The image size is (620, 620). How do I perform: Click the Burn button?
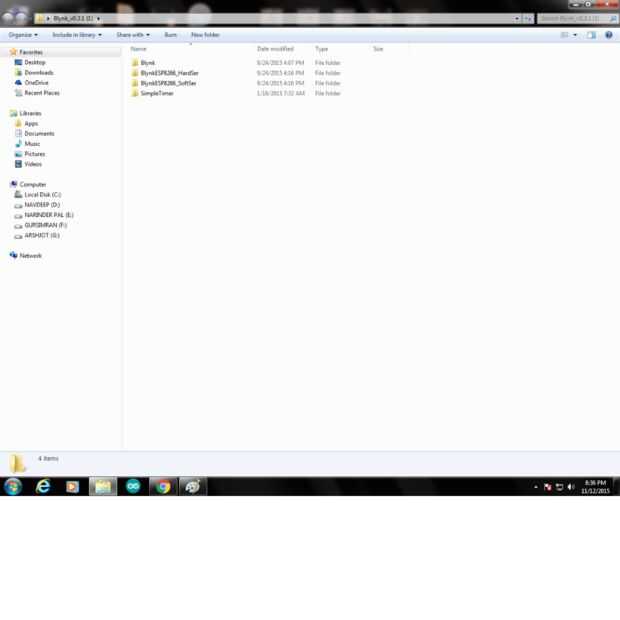click(170, 35)
